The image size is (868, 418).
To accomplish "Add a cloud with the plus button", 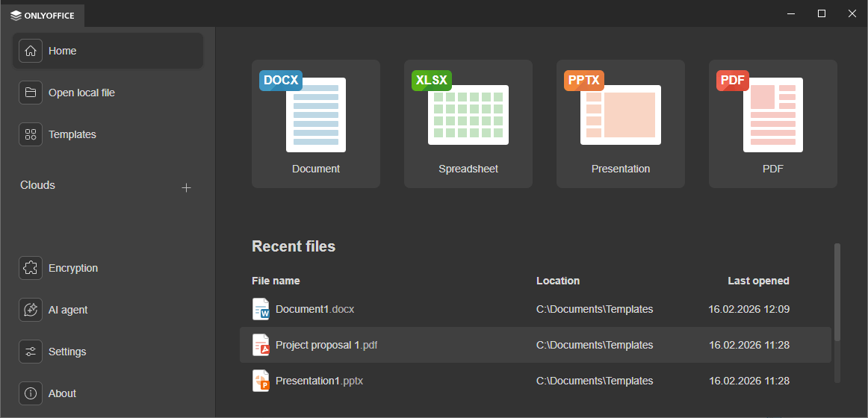I will coord(187,187).
